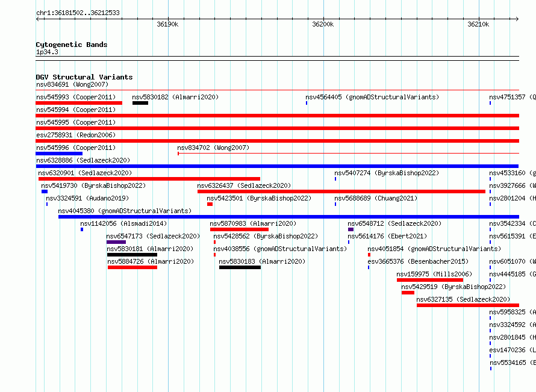Select the red nsv6327135 (Sedlazeck2020) bar

point(468,305)
